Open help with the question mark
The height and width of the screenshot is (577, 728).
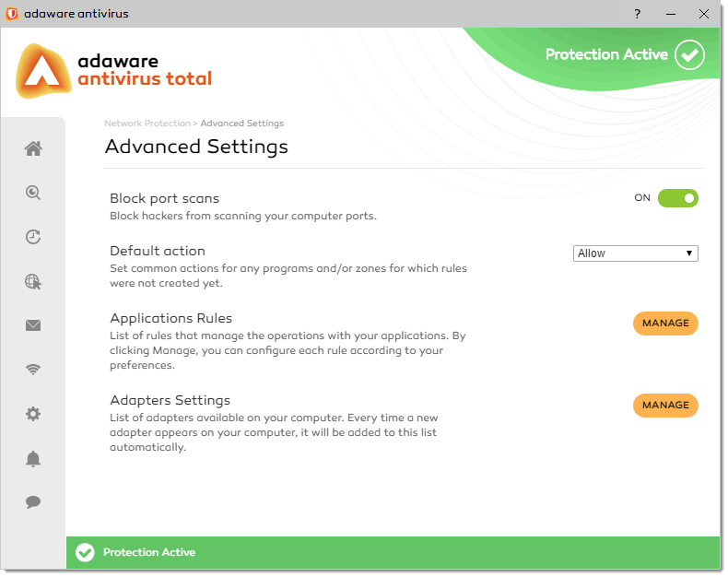tap(638, 14)
